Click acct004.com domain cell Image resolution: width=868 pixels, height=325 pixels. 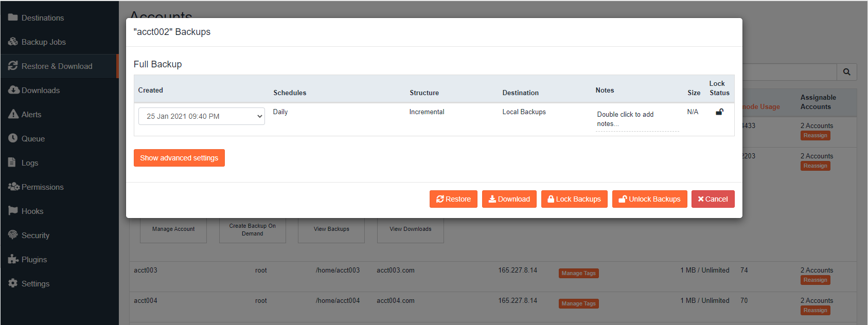click(396, 300)
